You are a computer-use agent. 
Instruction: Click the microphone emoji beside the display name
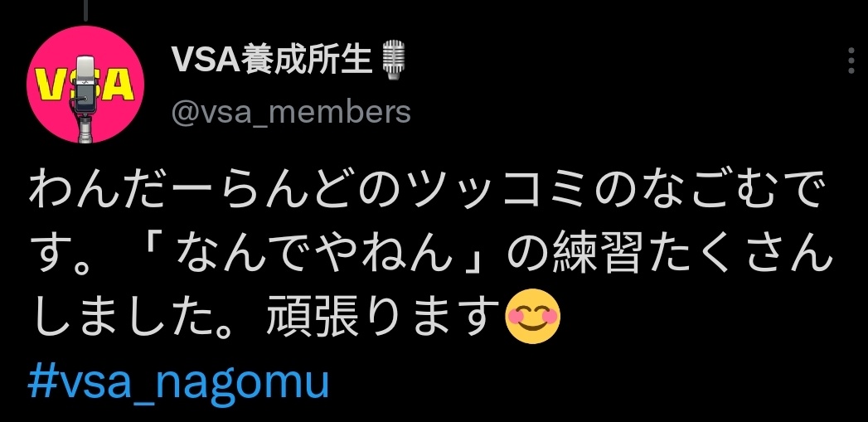point(394,60)
